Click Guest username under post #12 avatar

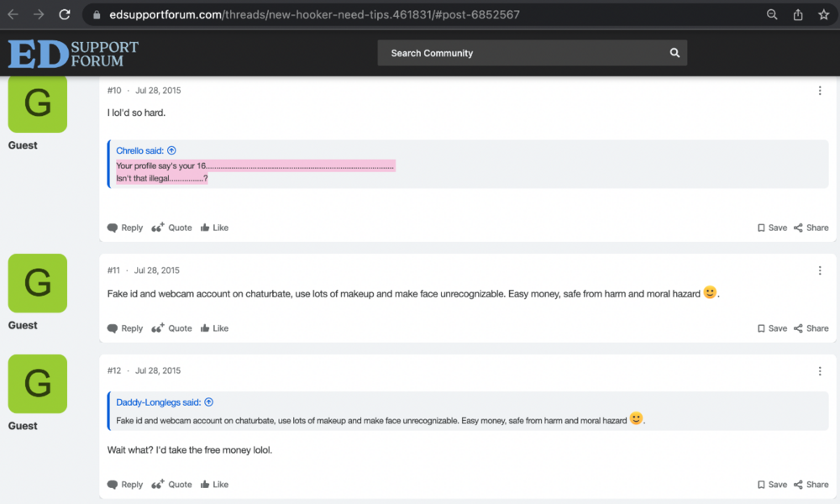23,426
